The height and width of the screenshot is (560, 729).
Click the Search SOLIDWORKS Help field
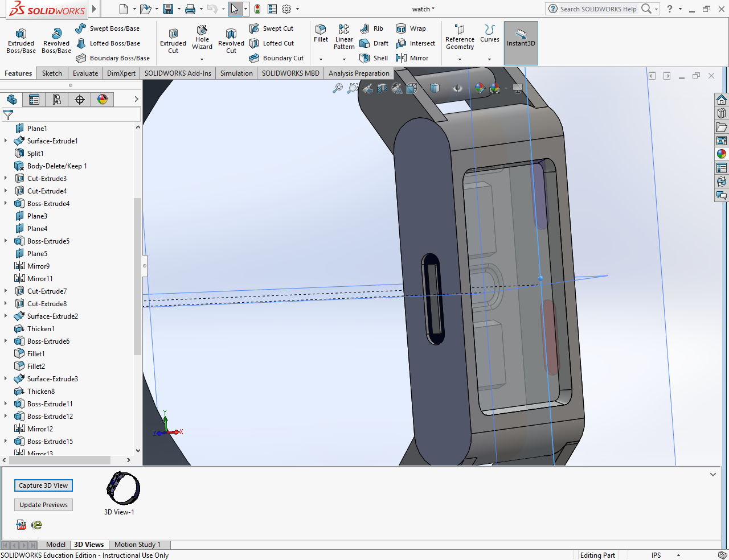[598, 9]
